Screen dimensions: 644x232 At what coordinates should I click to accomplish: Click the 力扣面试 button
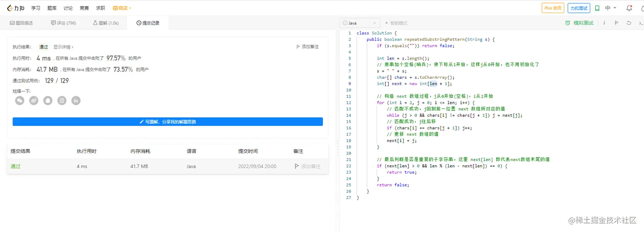click(x=579, y=8)
